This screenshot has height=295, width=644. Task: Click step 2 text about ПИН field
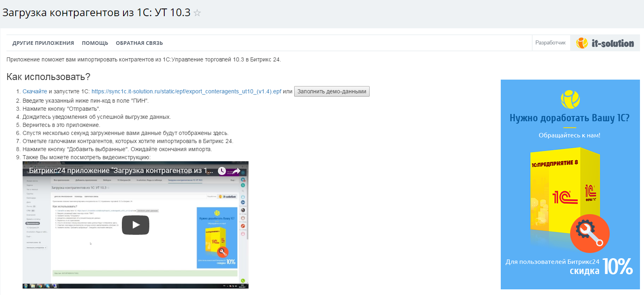86,101
